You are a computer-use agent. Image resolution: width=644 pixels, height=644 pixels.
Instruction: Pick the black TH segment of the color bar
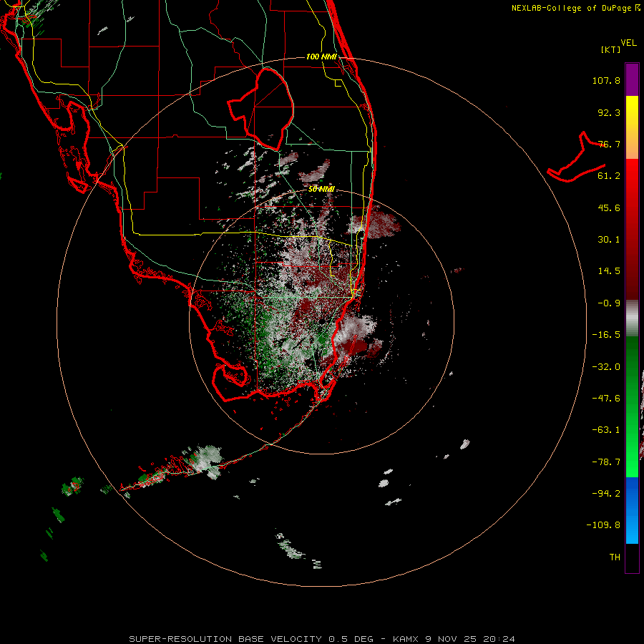click(x=632, y=557)
